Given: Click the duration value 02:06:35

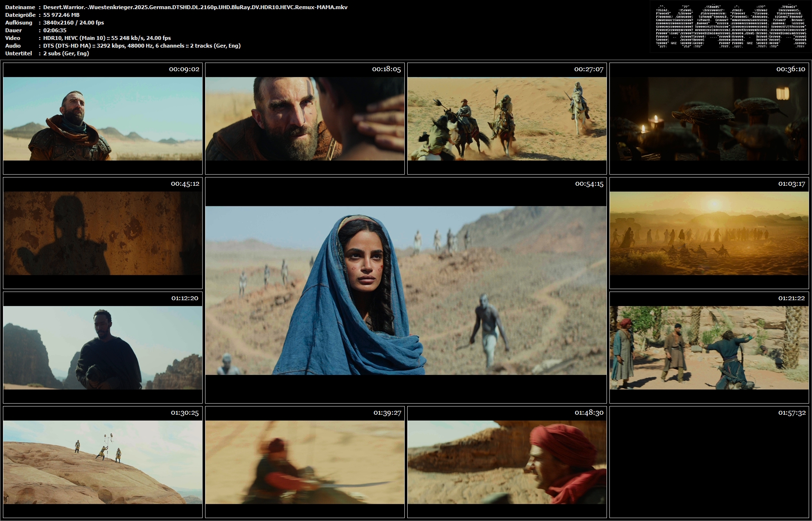Looking at the screenshot, I should [55, 30].
